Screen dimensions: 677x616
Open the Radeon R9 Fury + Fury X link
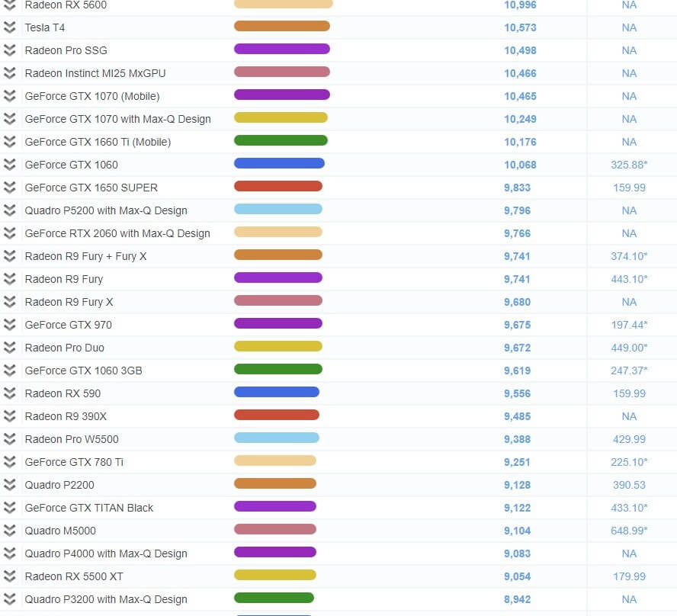pos(85,256)
